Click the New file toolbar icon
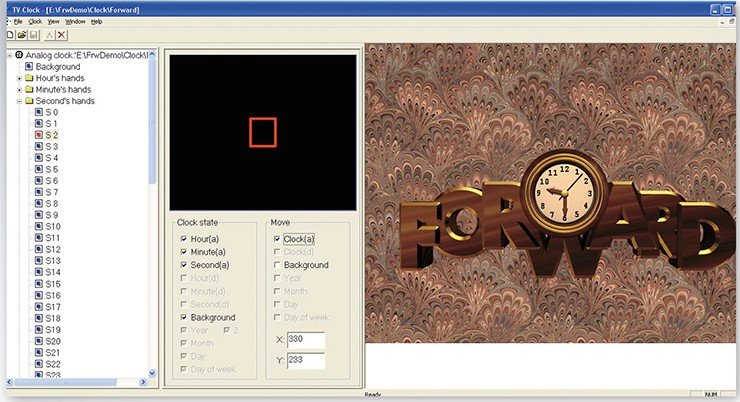Viewport: 740px width, 402px height. coord(10,35)
